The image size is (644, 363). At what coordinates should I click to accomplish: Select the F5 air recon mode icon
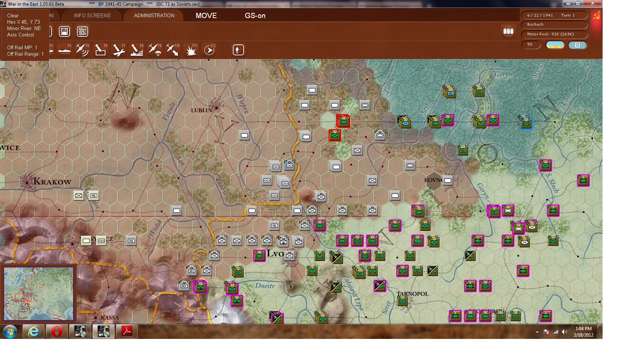click(x=82, y=50)
